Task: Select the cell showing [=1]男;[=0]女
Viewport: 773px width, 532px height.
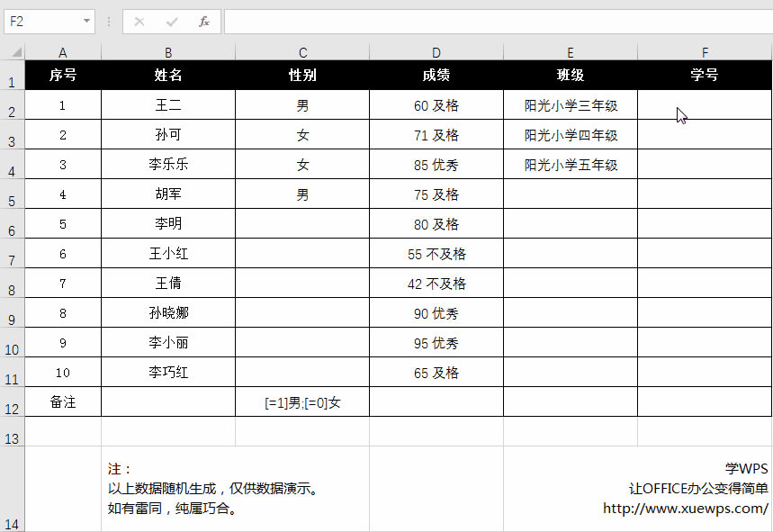Action: pyautogui.click(x=302, y=402)
